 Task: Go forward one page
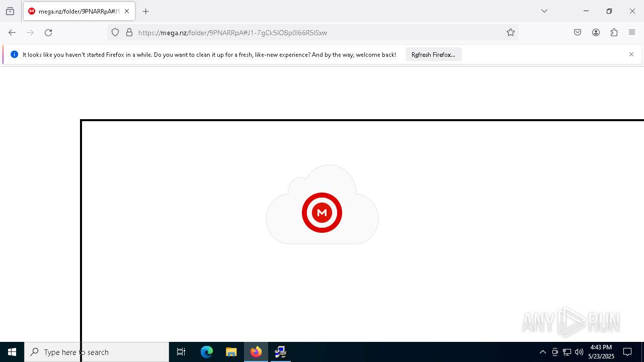[30, 33]
